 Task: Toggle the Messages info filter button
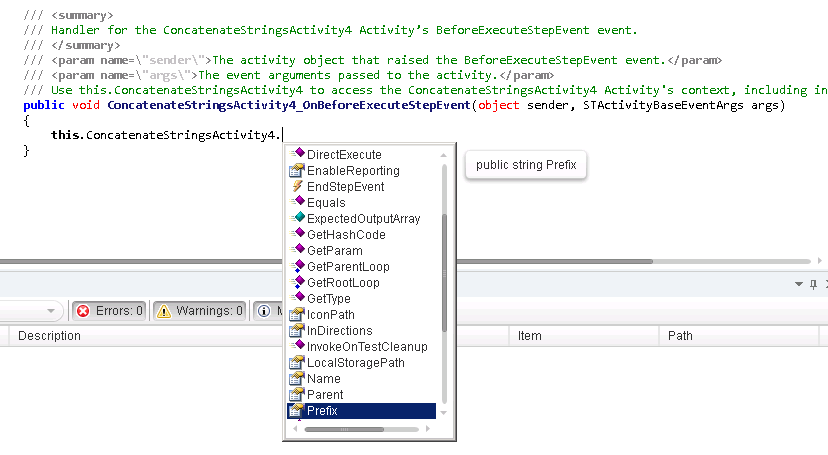click(268, 311)
